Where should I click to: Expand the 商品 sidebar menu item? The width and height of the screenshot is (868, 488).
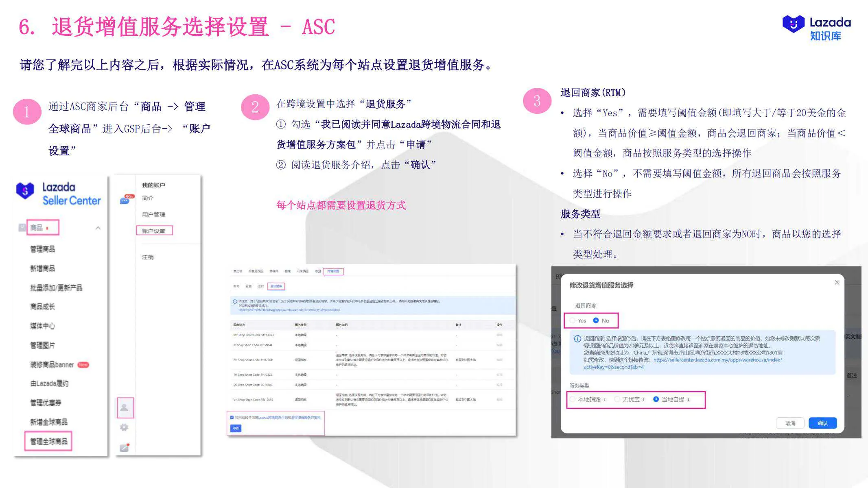pos(37,227)
